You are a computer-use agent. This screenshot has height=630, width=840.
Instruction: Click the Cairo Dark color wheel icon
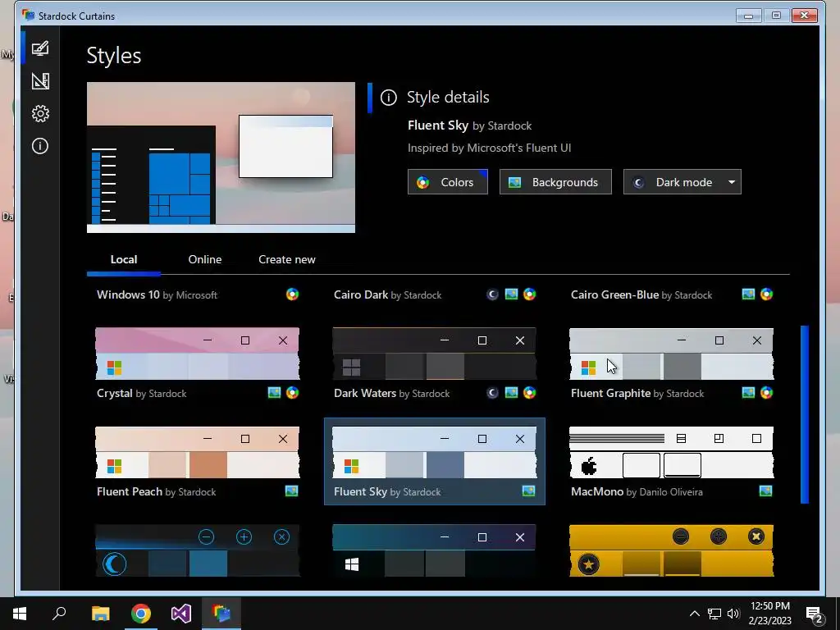(x=529, y=294)
